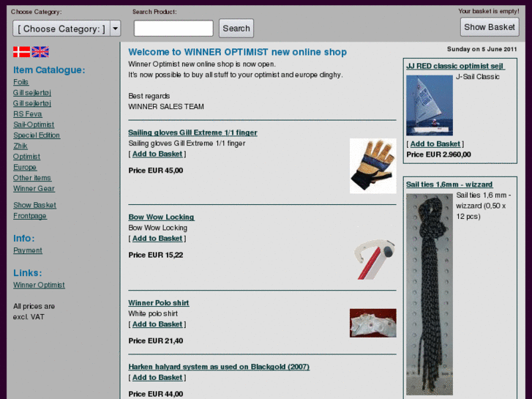Open the Choose Category dropdown
Screen dimensions: 532x399
(x=67, y=29)
